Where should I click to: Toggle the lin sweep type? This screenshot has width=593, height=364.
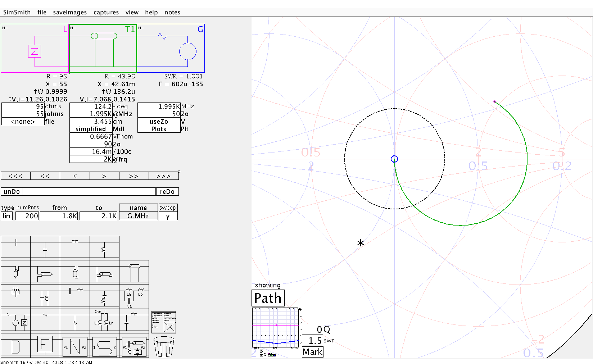coord(7,216)
